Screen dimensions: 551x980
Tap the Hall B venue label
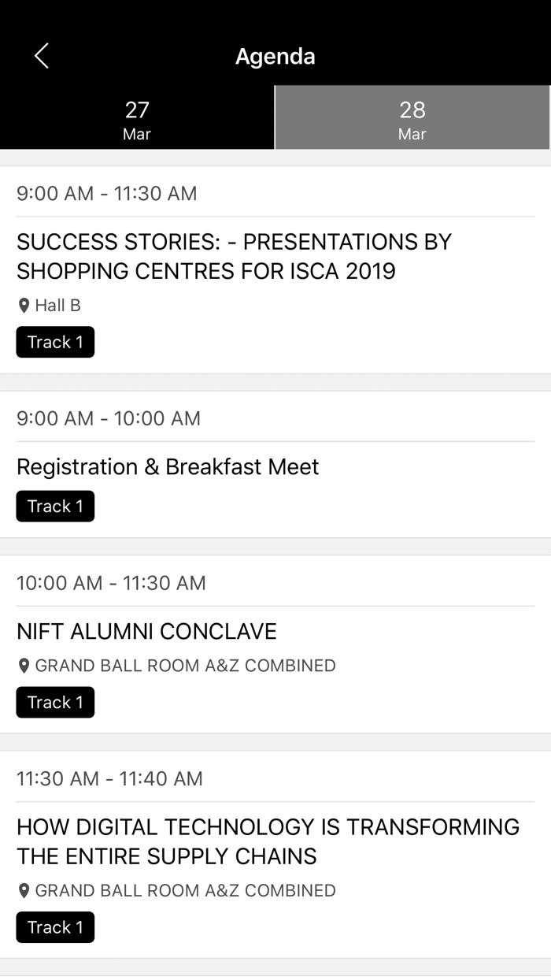pos(57,306)
